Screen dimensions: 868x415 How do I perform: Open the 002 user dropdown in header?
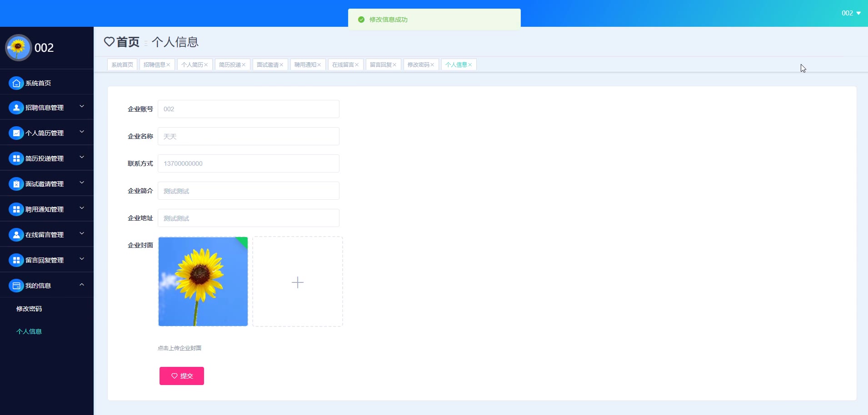tap(851, 13)
